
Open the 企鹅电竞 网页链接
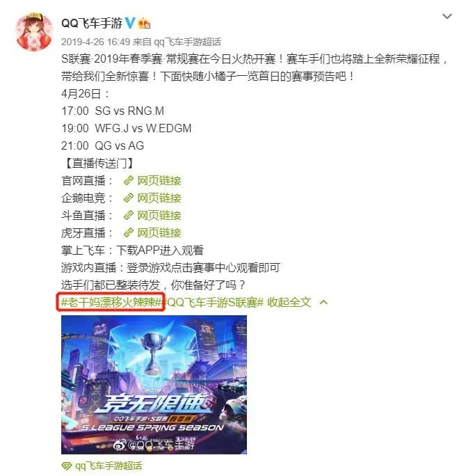coord(159,198)
